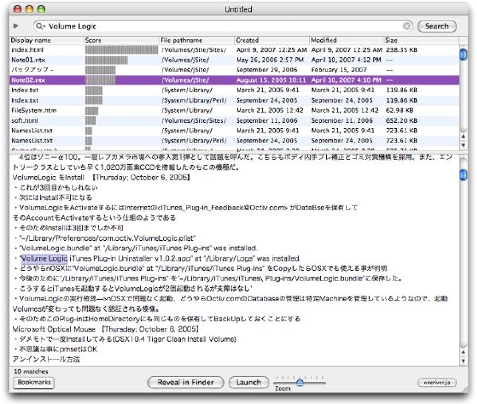Select the soft.html result row

[x=234, y=120]
